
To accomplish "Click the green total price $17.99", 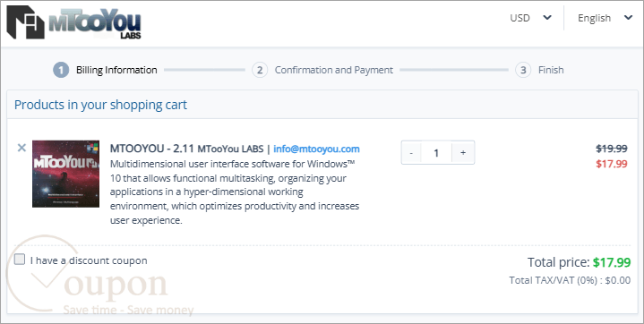I will (x=612, y=262).
